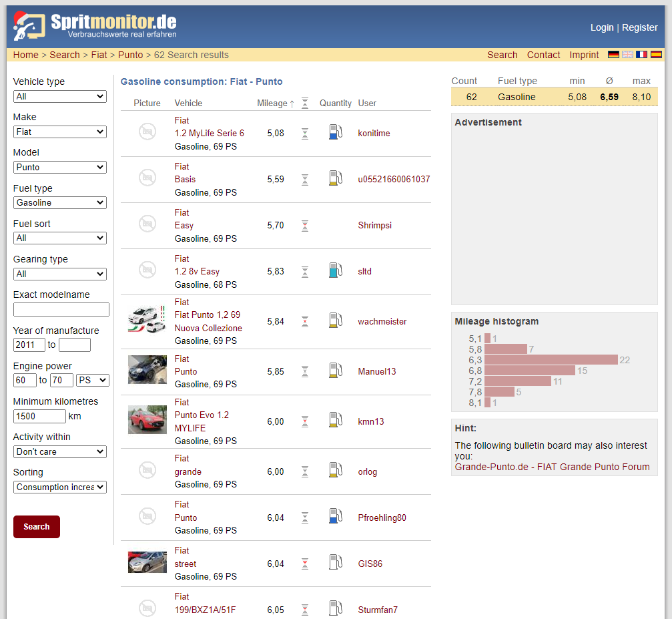The height and width of the screenshot is (619, 672).
Task: Open the Make dropdown showing Fiat
Action: click(60, 132)
